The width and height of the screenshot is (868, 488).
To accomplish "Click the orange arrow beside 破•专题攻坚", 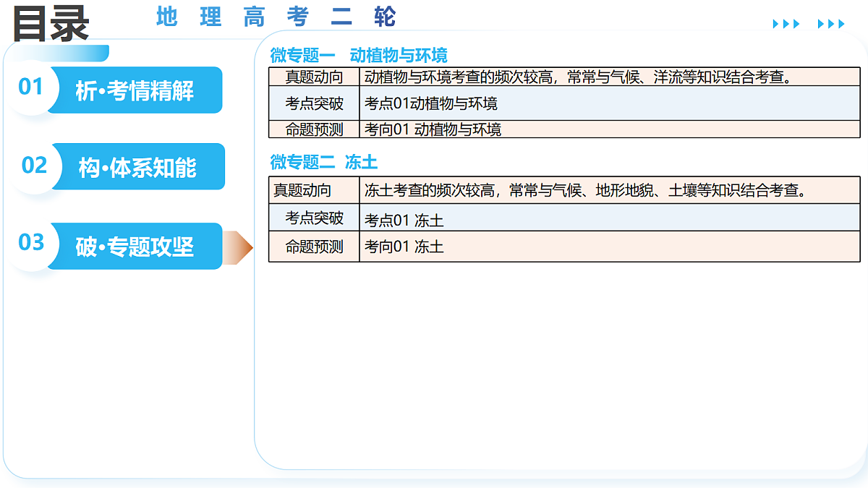I will [x=238, y=248].
